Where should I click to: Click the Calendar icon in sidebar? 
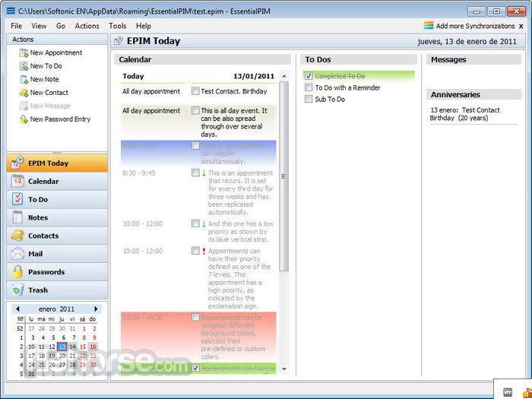pyautogui.click(x=17, y=181)
